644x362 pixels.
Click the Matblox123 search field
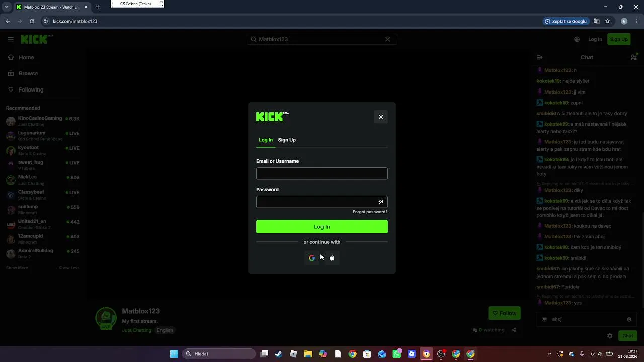coord(322,39)
